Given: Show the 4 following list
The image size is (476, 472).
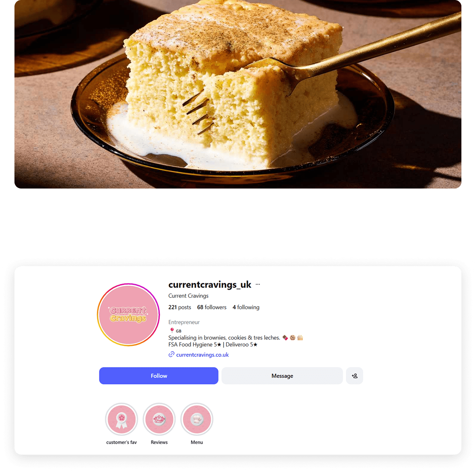Looking at the screenshot, I should tap(246, 307).
